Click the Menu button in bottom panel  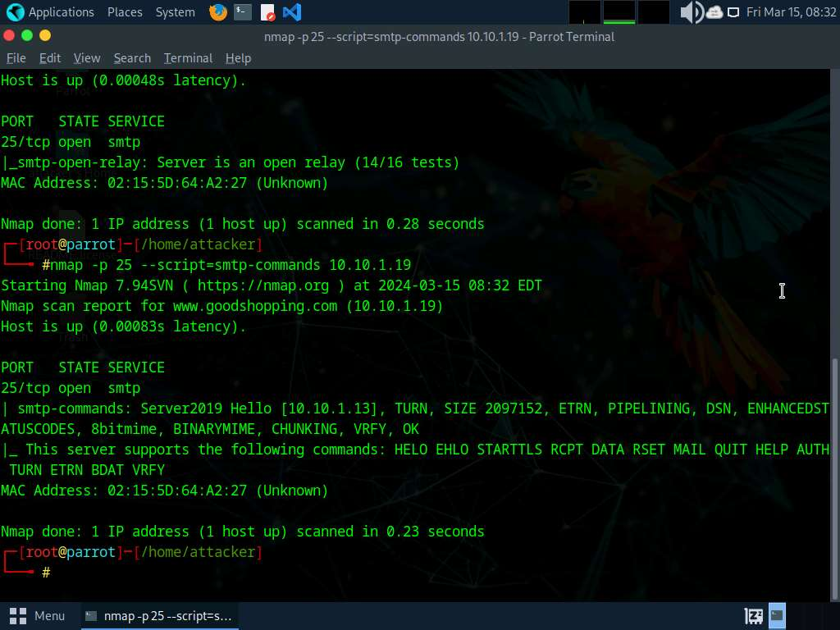(x=38, y=615)
